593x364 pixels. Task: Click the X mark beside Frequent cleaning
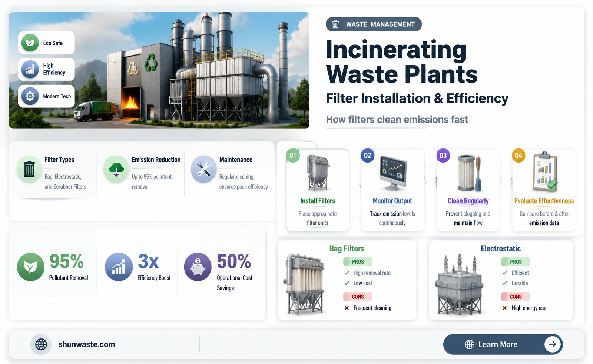coord(347,308)
